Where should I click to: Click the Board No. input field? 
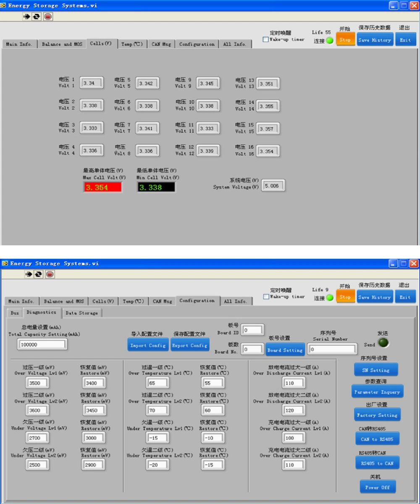click(252, 349)
